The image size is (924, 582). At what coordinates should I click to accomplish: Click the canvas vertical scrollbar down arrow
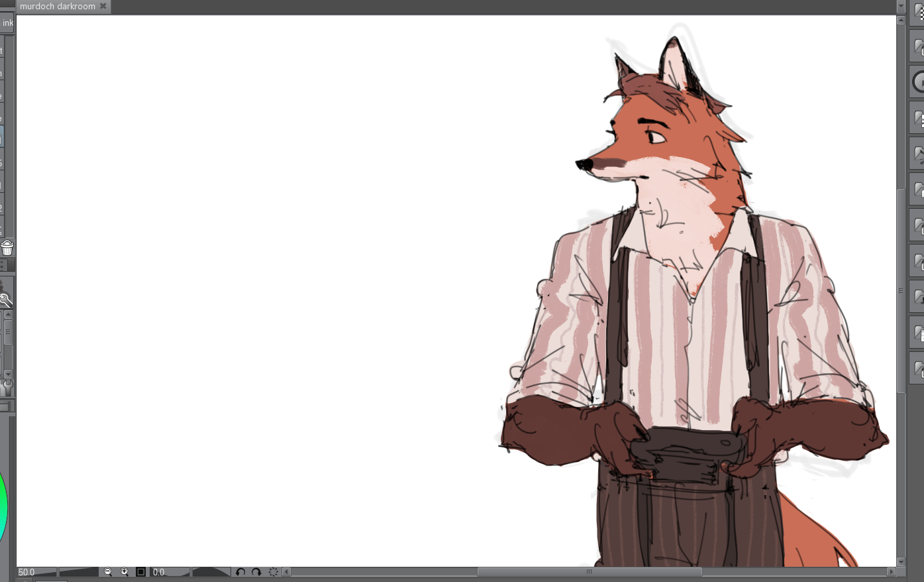pyautogui.click(x=901, y=561)
